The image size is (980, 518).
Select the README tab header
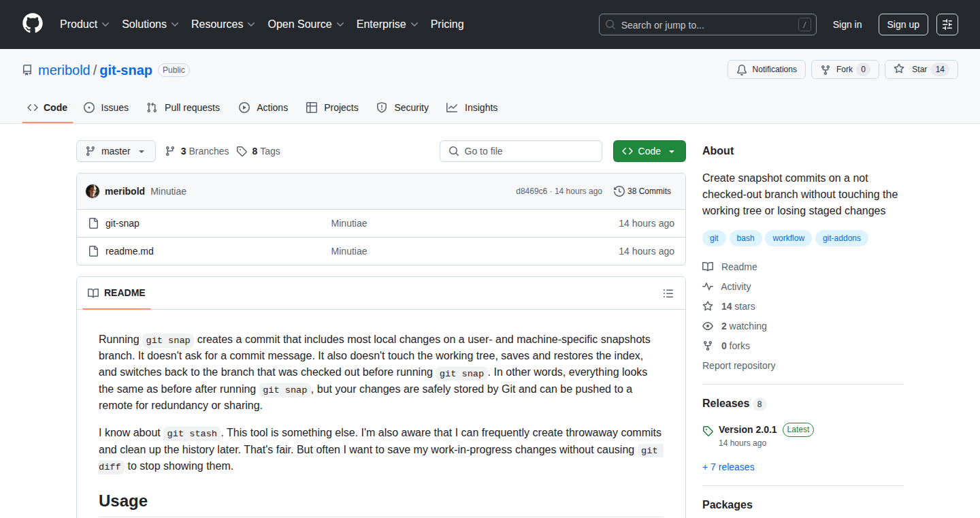pos(116,293)
